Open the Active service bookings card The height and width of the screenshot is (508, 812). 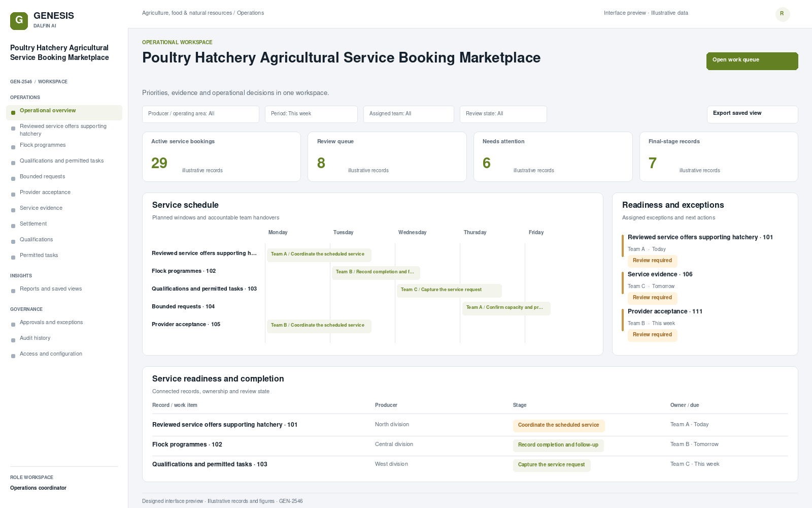pyautogui.click(x=221, y=156)
